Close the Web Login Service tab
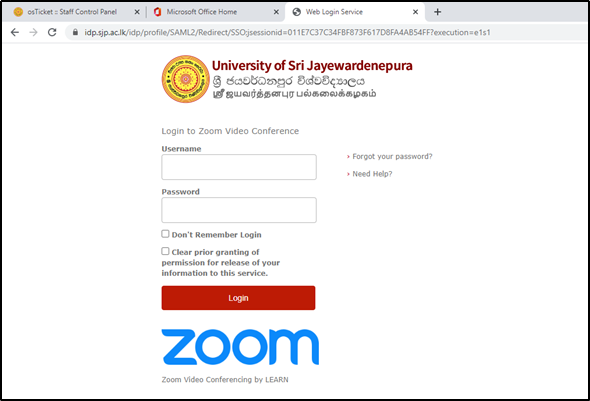 click(415, 12)
